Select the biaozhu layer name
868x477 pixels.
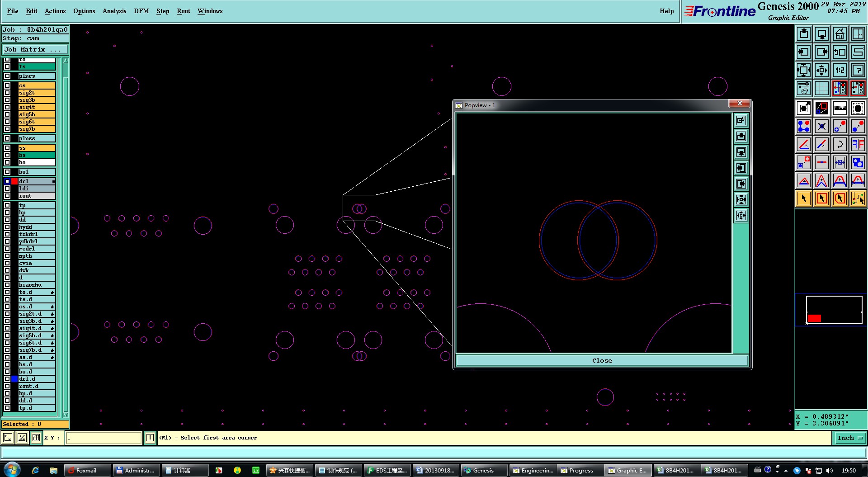tap(37, 285)
